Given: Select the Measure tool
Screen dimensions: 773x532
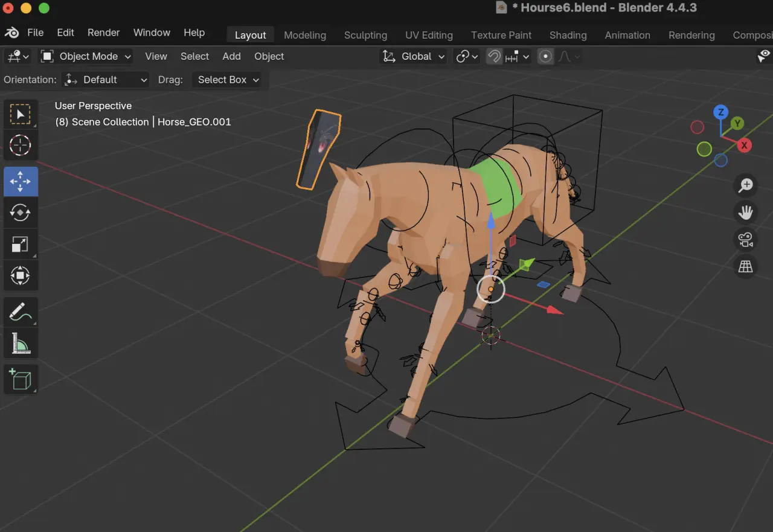Looking at the screenshot, I should click(21, 344).
